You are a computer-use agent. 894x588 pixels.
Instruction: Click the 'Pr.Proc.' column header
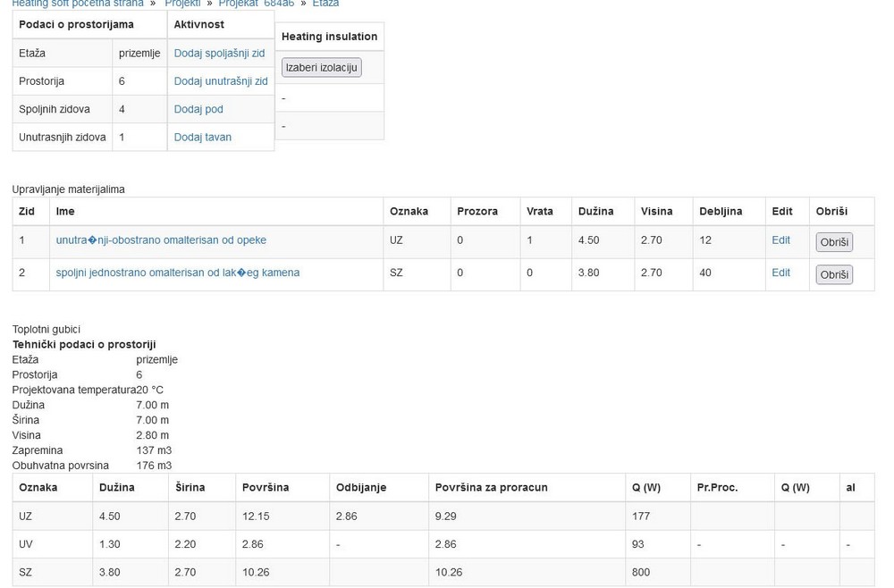[x=717, y=487]
